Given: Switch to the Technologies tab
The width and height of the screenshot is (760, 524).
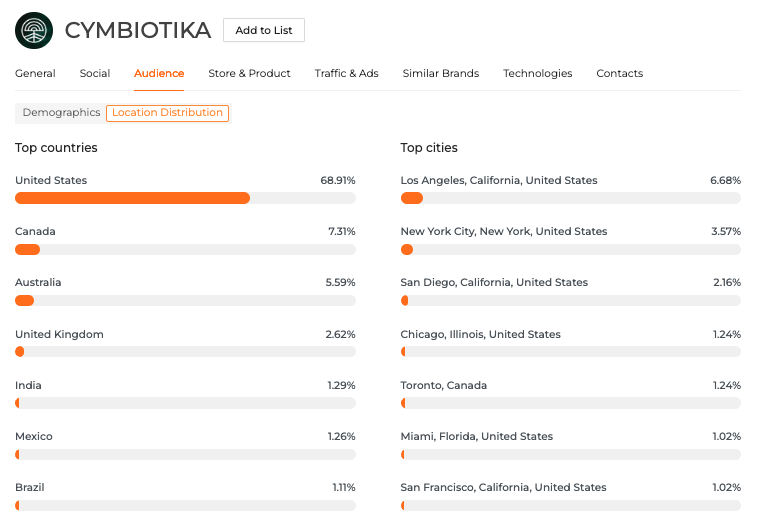Looking at the screenshot, I should [537, 73].
